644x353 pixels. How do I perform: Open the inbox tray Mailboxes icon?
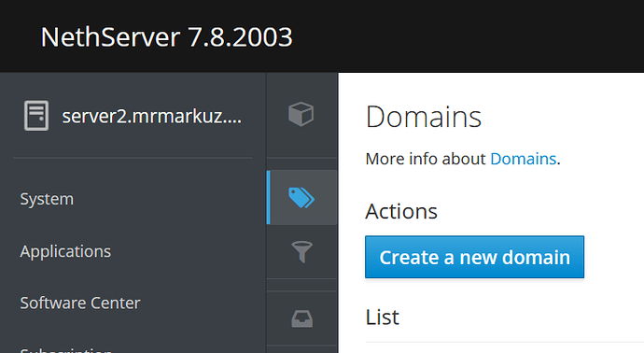(301, 318)
